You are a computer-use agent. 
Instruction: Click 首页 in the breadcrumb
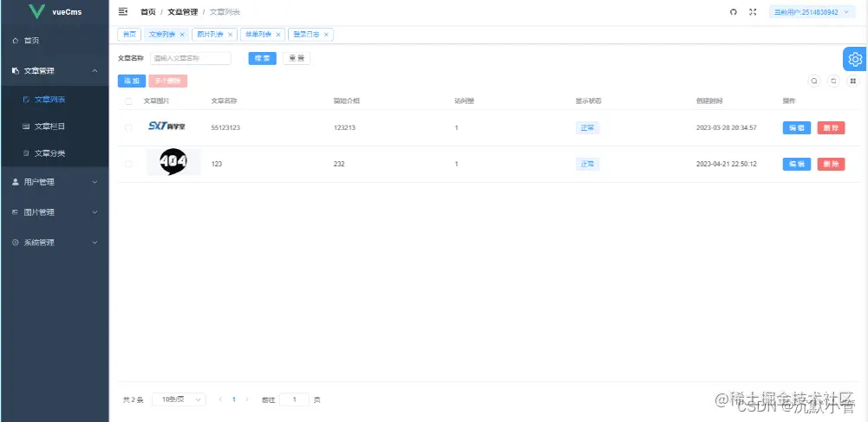(x=147, y=12)
